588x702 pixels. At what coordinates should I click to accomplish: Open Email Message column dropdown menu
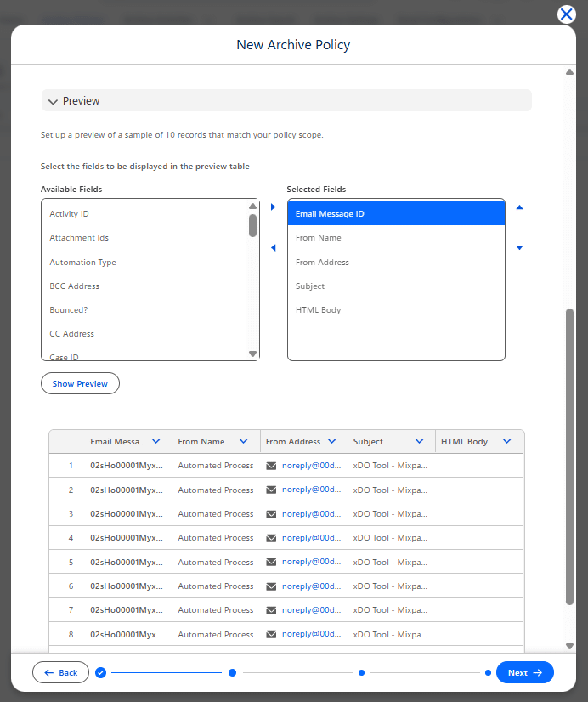156,441
